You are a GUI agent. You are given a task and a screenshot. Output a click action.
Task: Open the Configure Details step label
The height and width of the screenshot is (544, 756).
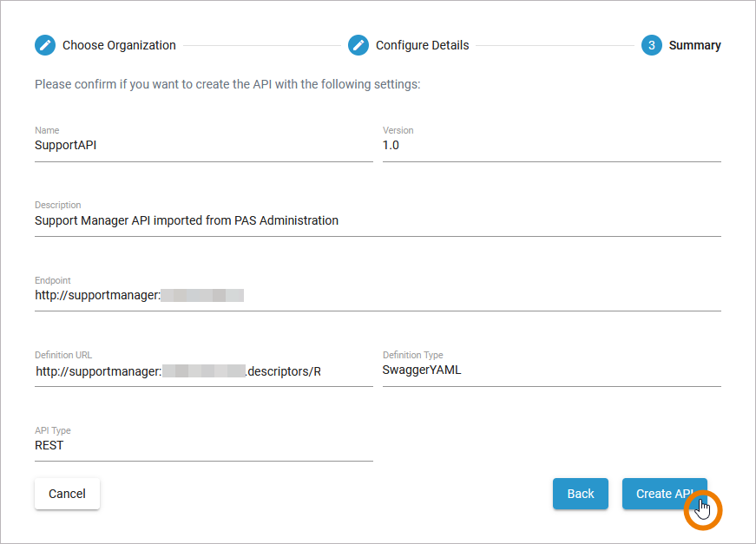(422, 45)
